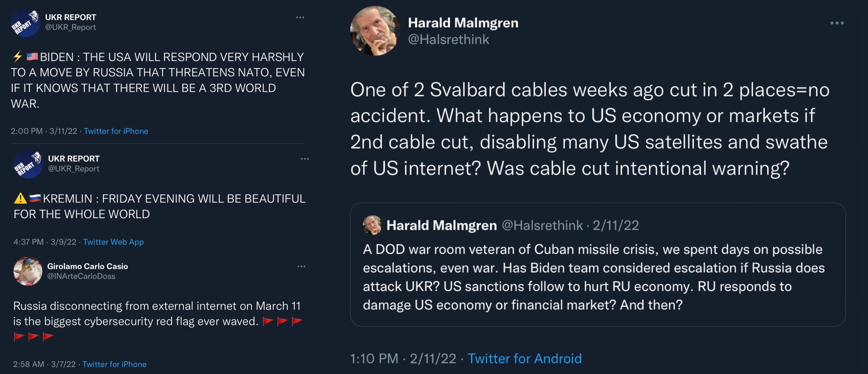Click the avatar in the quoted Malmgren tweet
868x374 pixels.
(x=373, y=225)
